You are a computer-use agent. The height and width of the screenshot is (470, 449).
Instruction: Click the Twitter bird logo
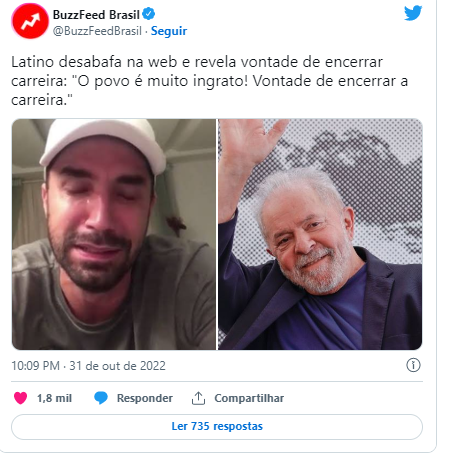pyautogui.click(x=413, y=13)
